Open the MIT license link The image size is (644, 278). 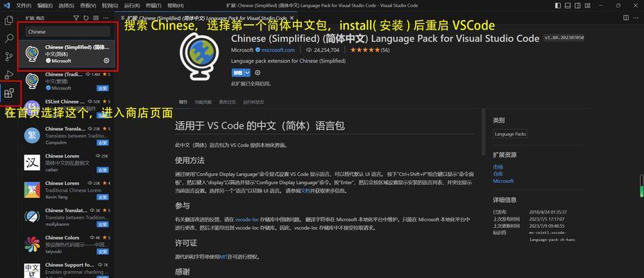pyautogui.click(x=223, y=256)
